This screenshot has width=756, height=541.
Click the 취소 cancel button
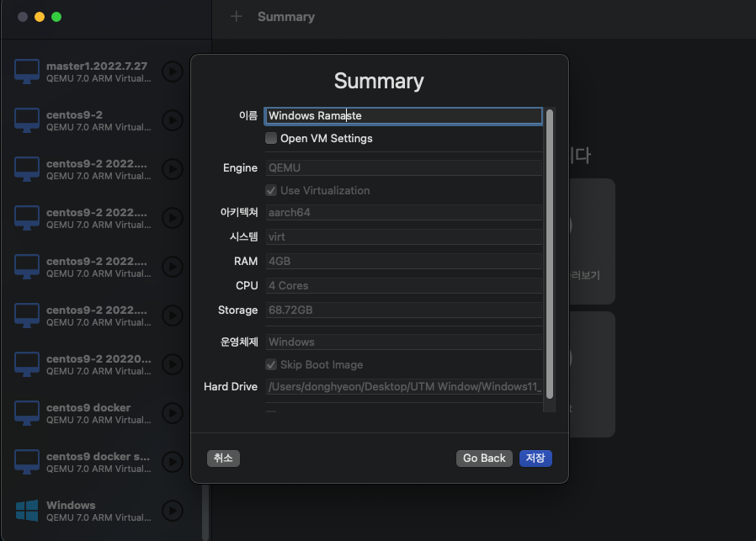tap(223, 459)
